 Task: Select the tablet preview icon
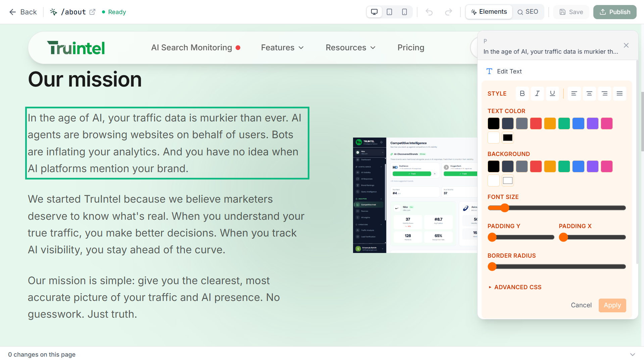[389, 12]
